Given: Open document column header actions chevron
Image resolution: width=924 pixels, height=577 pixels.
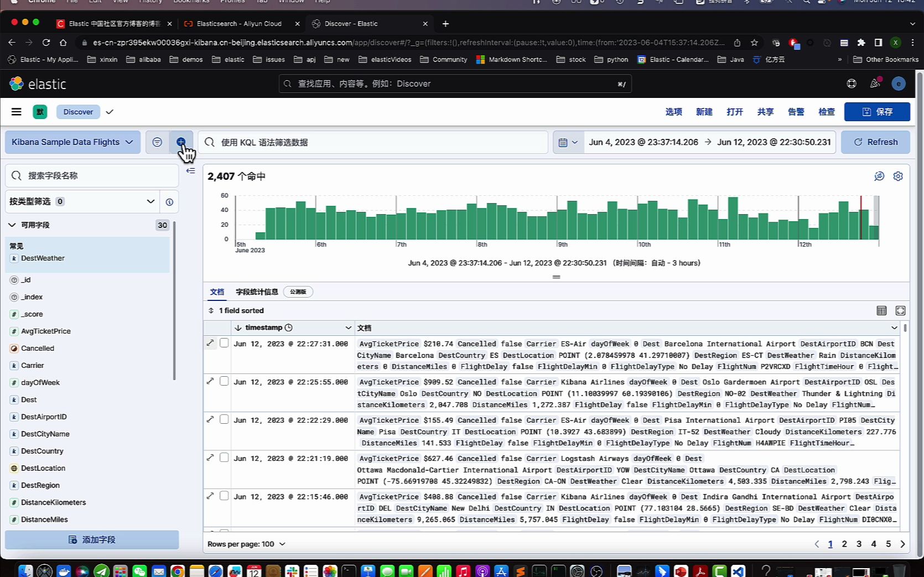Looking at the screenshot, I should [x=894, y=328].
